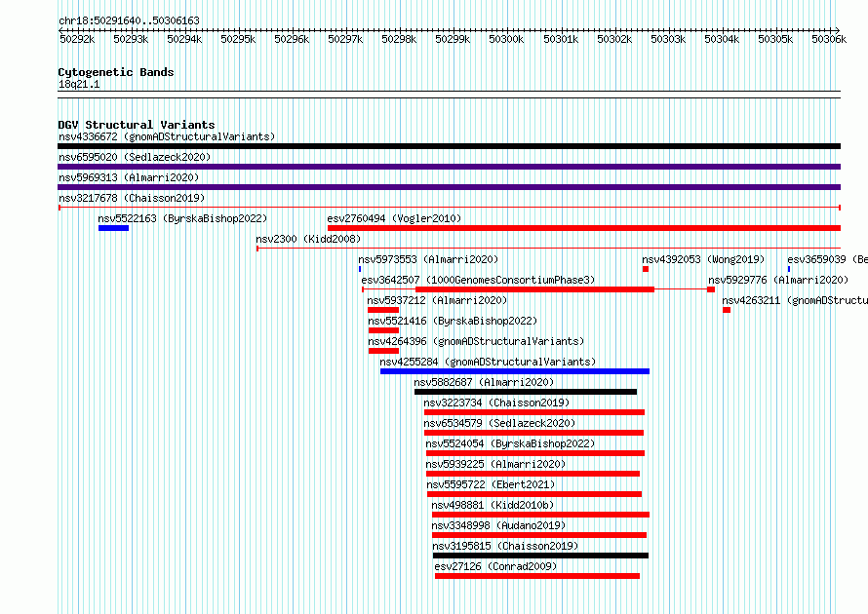Select nsv3223734 (Chaisson2019) label
868x614 pixels.
[496, 403]
